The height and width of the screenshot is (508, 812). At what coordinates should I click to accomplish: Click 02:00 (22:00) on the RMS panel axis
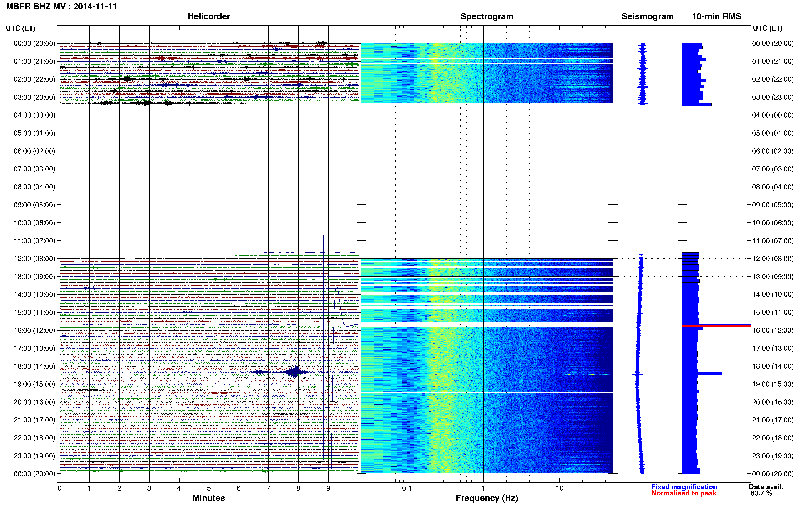click(773, 79)
